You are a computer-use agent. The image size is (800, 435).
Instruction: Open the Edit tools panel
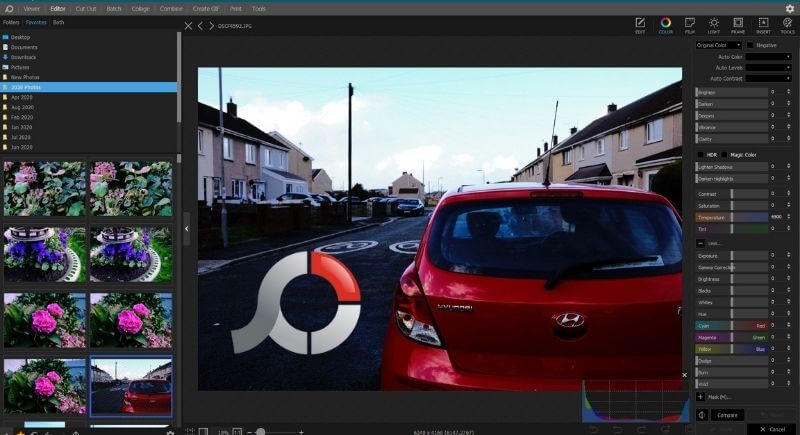coord(640,23)
